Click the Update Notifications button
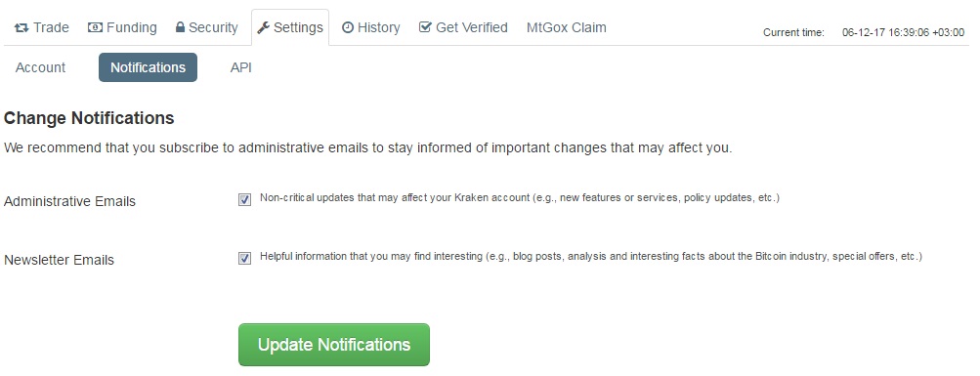 coord(334,344)
